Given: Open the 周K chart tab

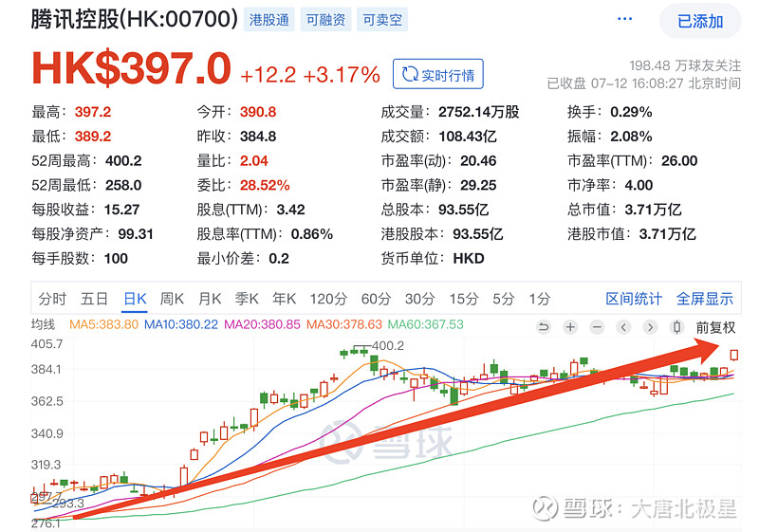Looking at the screenshot, I should point(172,299).
